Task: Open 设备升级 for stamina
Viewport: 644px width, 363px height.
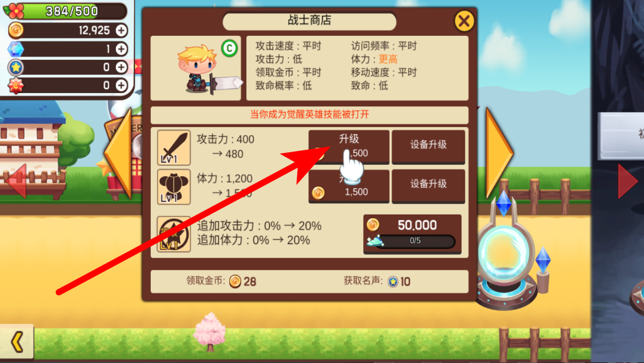Action: [428, 186]
